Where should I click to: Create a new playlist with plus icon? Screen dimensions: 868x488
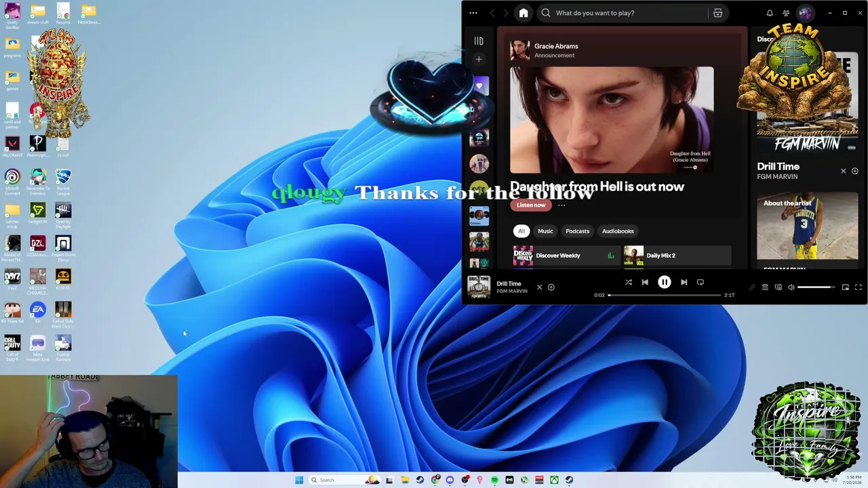[x=479, y=60]
